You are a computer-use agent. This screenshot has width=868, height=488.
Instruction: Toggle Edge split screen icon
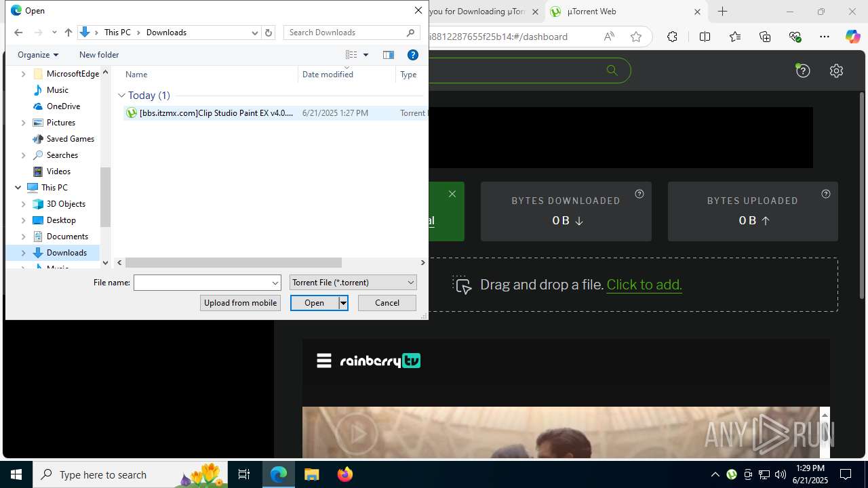(x=705, y=37)
